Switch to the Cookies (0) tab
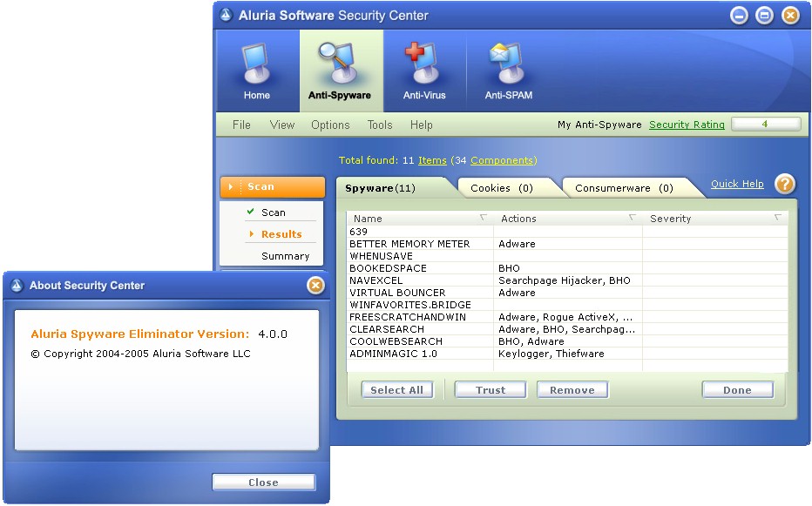Image resolution: width=812 pixels, height=506 pixels. click(x=506, y=188)
